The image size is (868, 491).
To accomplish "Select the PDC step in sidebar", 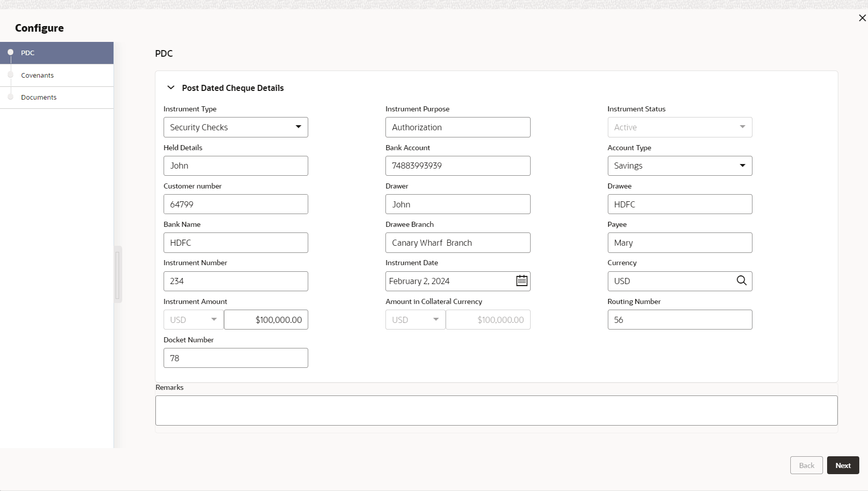I will tap(57, 53).
